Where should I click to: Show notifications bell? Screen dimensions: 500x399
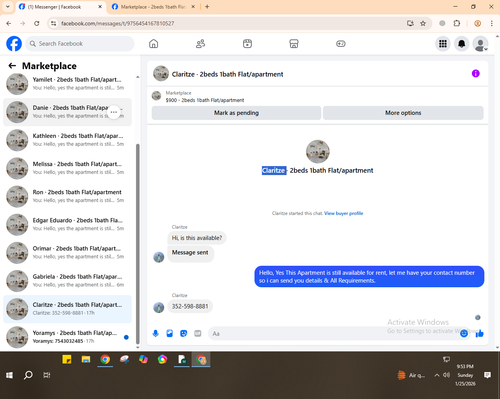click(462, 44)
